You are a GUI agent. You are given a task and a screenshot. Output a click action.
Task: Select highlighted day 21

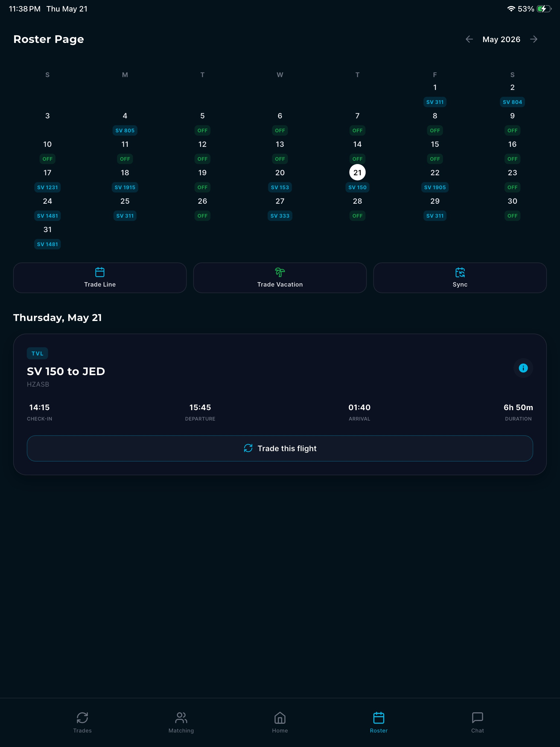click(x=357, y=173)
